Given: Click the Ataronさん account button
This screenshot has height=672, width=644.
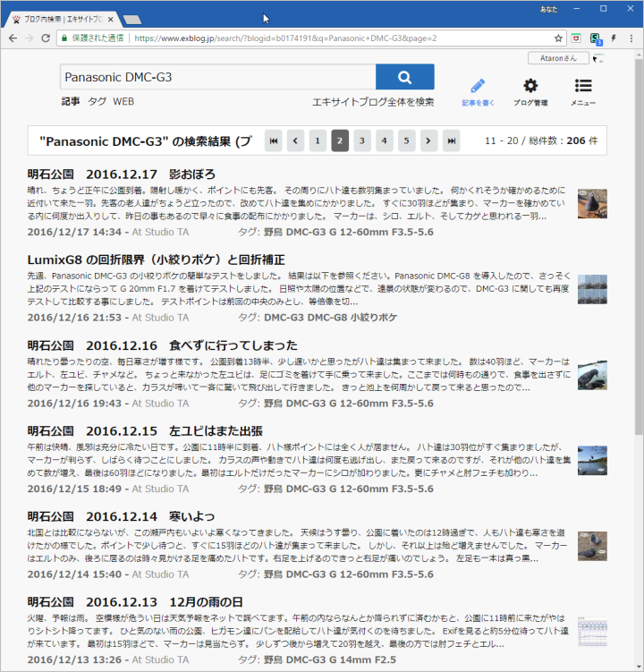Looking at the screenshot, I should [x=558, y=58].
